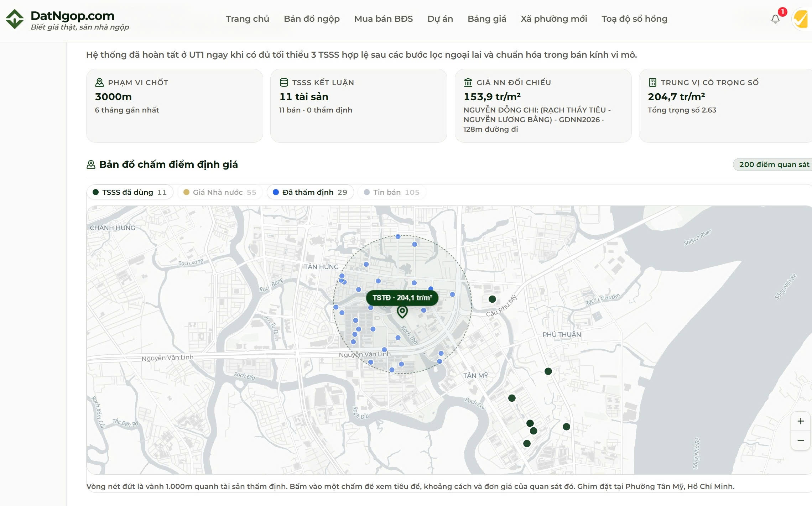Click blue dot at top of dashed circle

click(398, 237)
